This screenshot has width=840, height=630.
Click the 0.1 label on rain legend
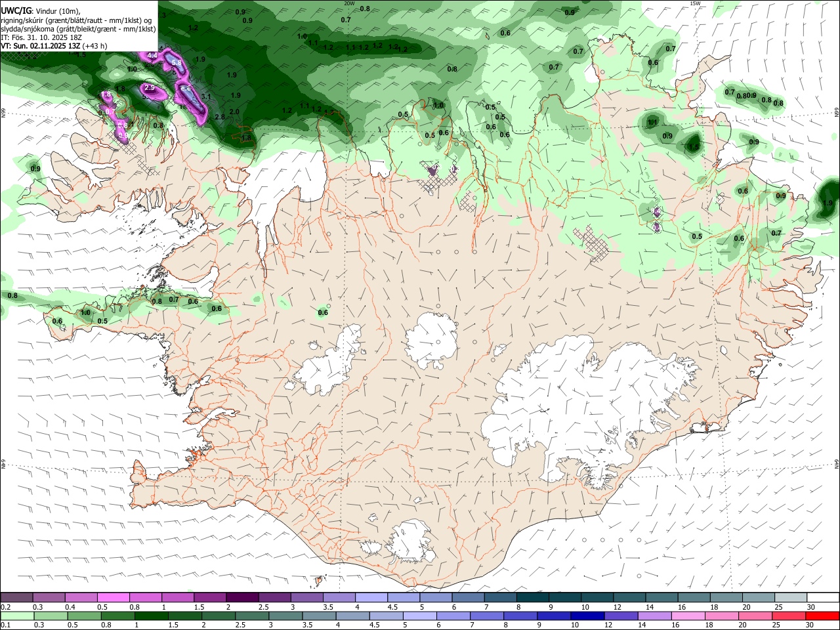6,625
